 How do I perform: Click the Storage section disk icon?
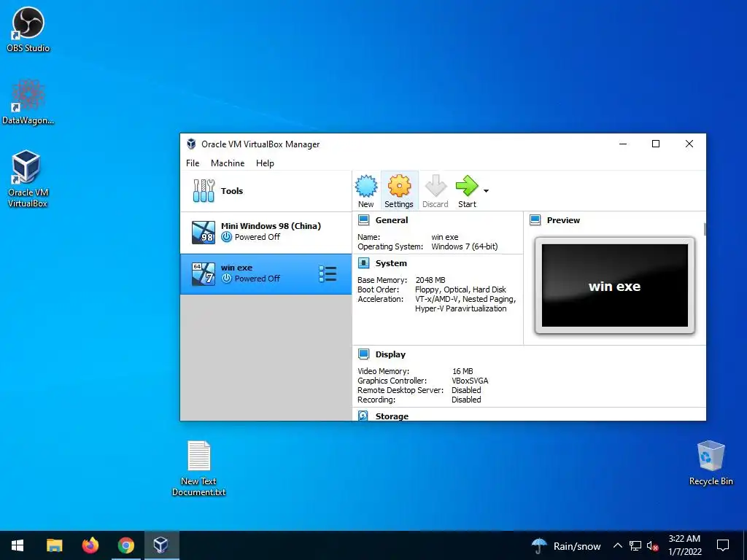click(363, 416)
